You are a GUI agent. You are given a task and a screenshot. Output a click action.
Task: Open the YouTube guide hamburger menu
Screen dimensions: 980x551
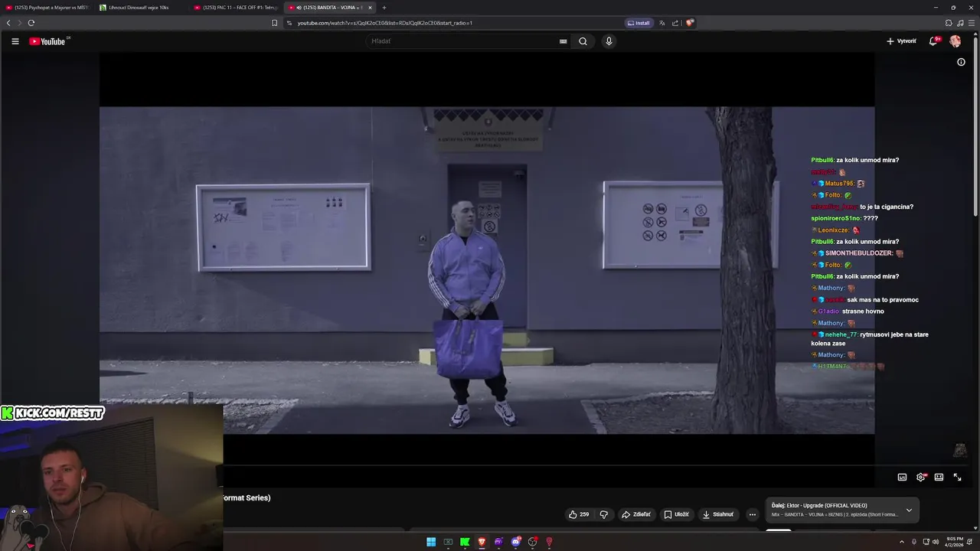[x=15, y=41]
